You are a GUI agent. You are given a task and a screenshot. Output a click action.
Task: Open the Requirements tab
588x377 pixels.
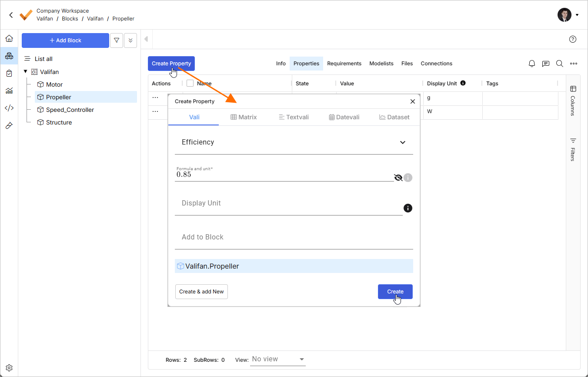[344, 64]
